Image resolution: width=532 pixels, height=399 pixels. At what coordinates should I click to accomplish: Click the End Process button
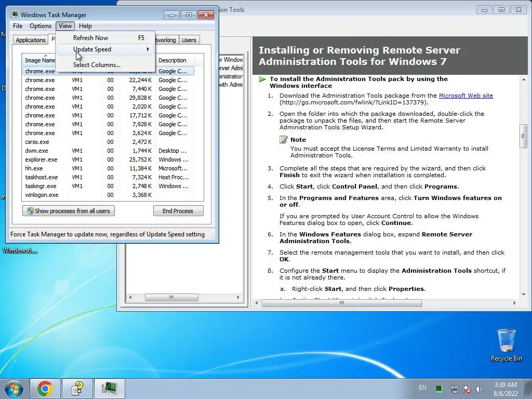178,211
